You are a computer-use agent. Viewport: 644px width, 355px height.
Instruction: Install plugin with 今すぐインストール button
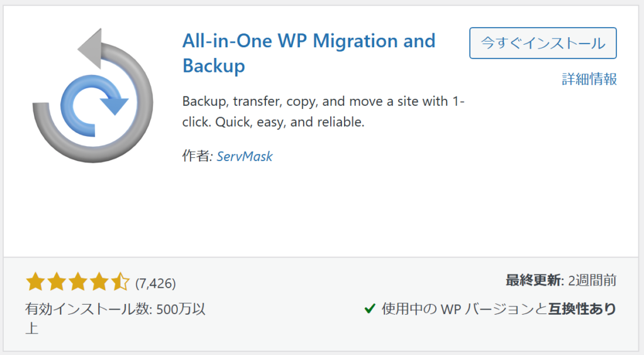coord(543,43)
